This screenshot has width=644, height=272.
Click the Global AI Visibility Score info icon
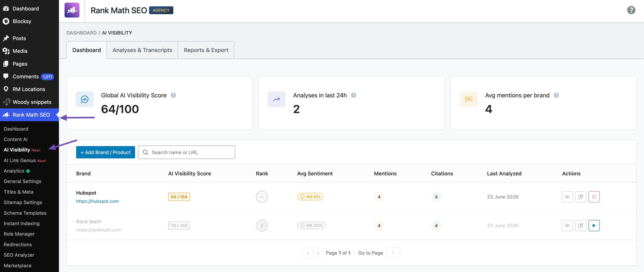point(173,95)
